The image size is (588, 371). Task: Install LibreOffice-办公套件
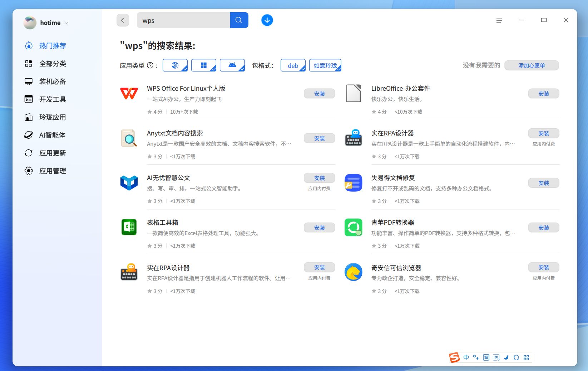544,94
